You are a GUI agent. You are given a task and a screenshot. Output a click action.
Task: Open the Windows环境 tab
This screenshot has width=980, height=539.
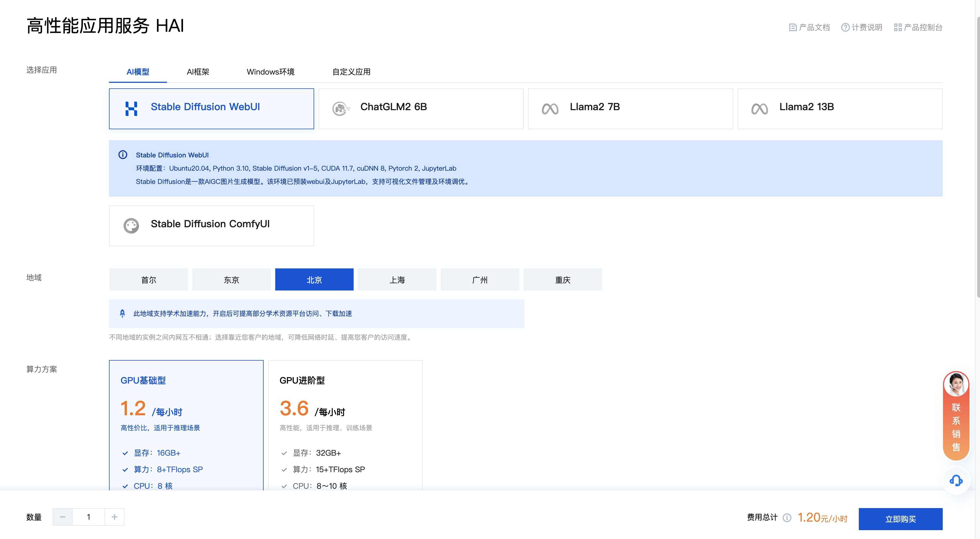click(271, 72)
